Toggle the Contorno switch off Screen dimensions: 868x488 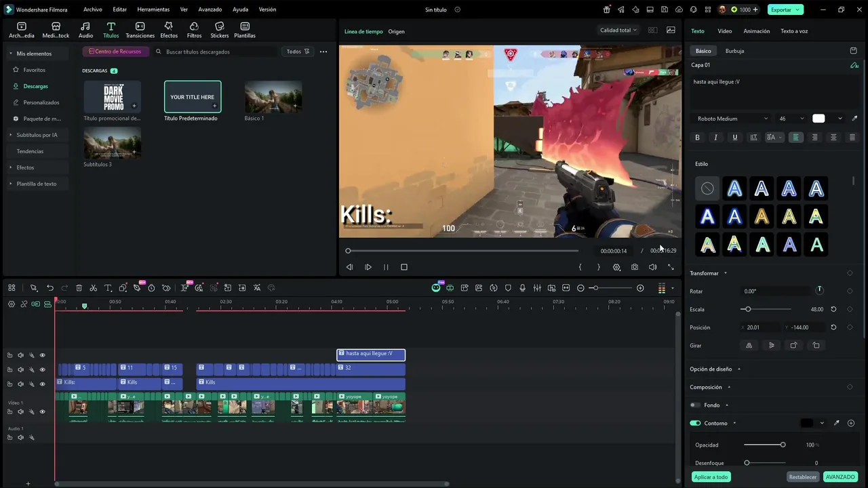click(x=695, y=423)
